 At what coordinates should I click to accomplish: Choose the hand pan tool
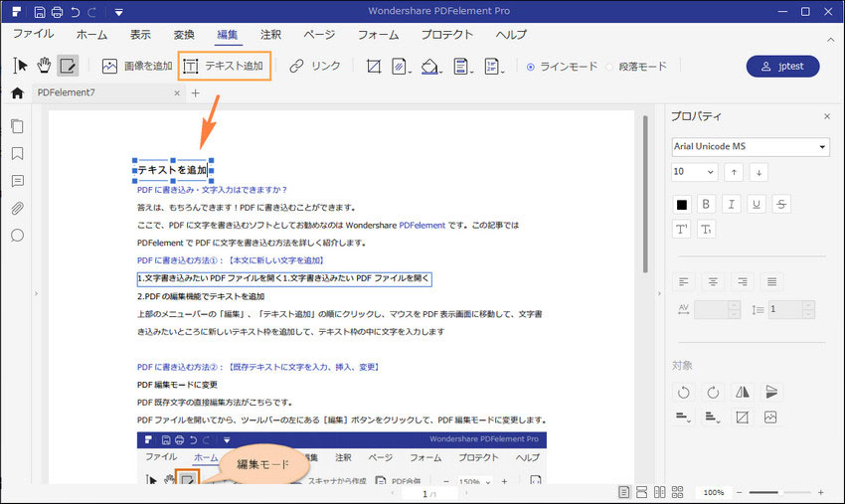44,66
